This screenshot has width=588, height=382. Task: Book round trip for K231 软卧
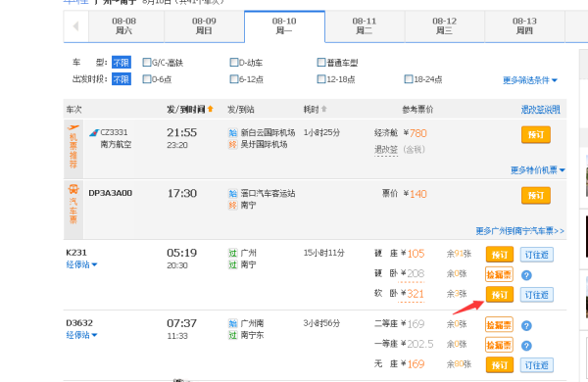(537, 295)
